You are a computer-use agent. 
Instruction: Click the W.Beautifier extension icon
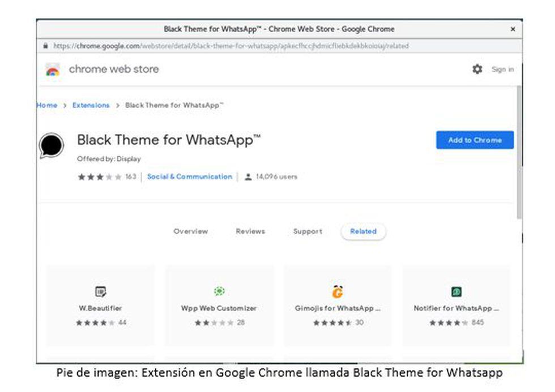point(100,292)
